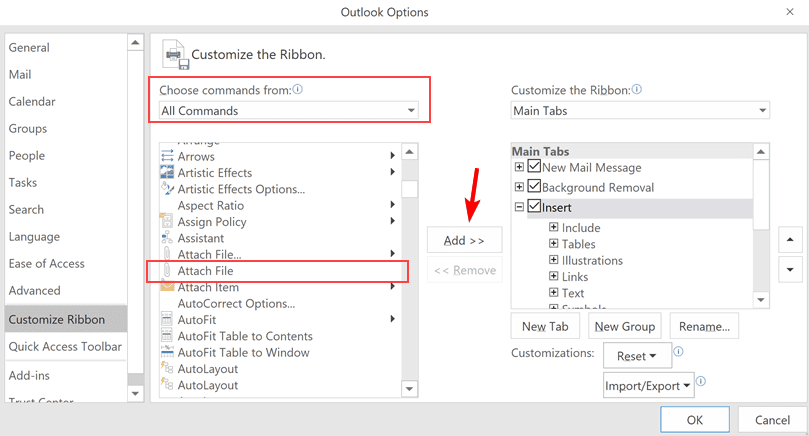This screenshot has height=436, width=809.
Task: Click commands list scrollbar up arrow
Action: [x=410, y=152]
